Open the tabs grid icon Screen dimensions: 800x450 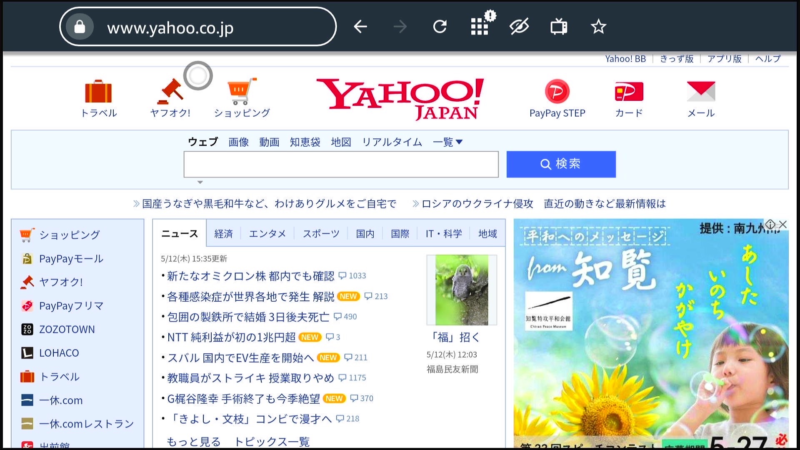480,27
